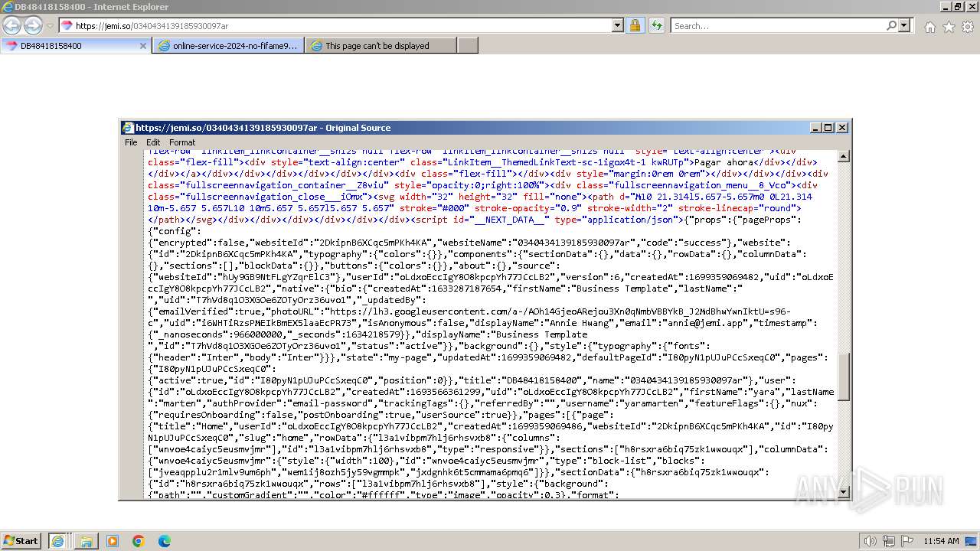Screen dimensions: 980x551
Task: Click the security lock icon in address bar
Action: point(635,25)
